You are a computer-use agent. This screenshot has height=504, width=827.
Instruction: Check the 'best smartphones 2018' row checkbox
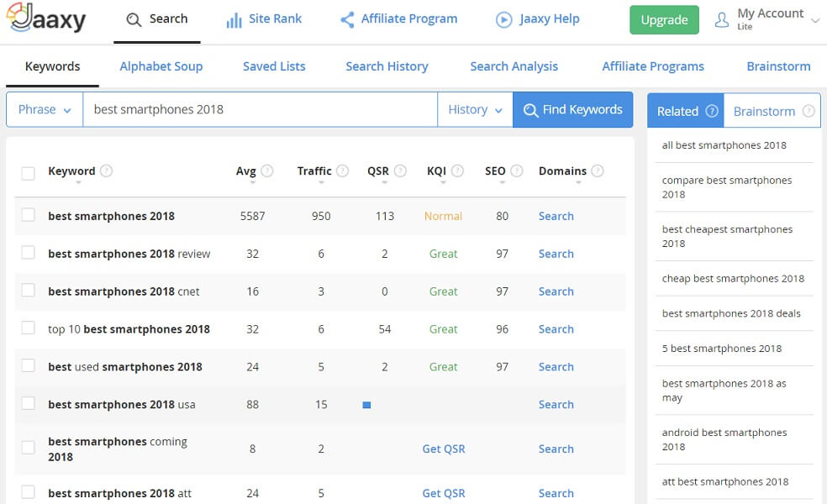28,215
